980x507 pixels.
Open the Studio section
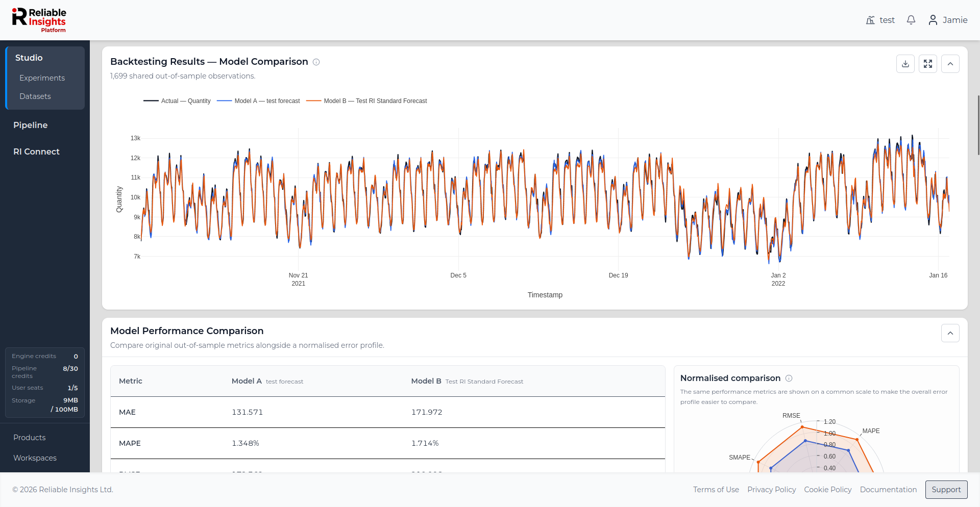click(29, 58)
